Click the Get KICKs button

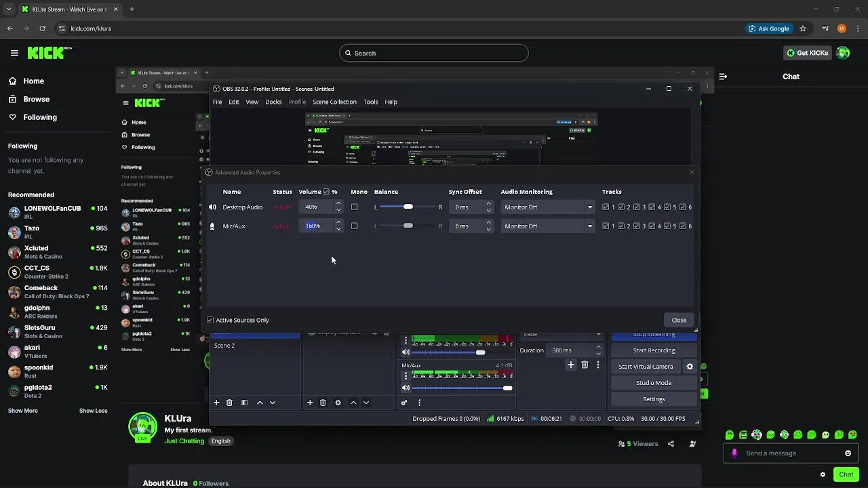click(807, 53)
